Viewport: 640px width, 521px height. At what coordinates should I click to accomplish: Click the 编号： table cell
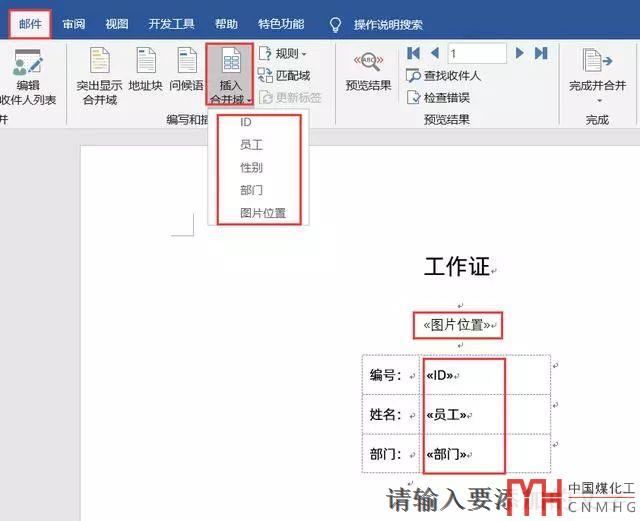pyautogui.click(x=391, y=375)
